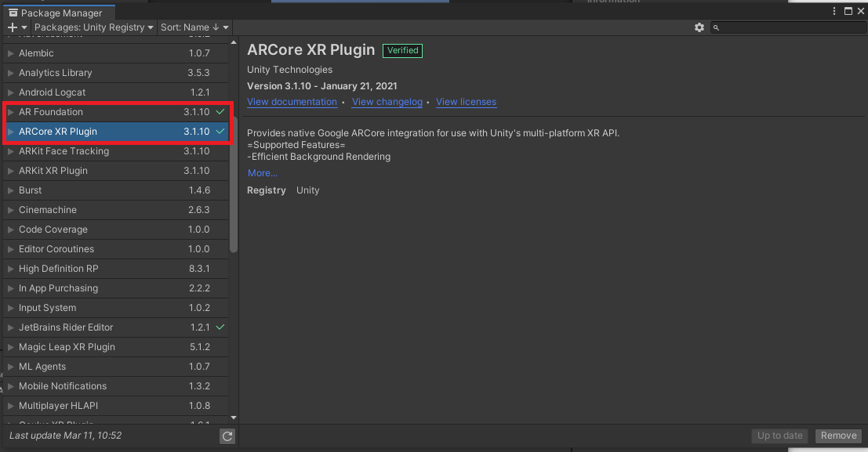Viewport: 868px width, 452px height.
Task: Click the refresh package list icon
Action: click(x=227, y=436)
